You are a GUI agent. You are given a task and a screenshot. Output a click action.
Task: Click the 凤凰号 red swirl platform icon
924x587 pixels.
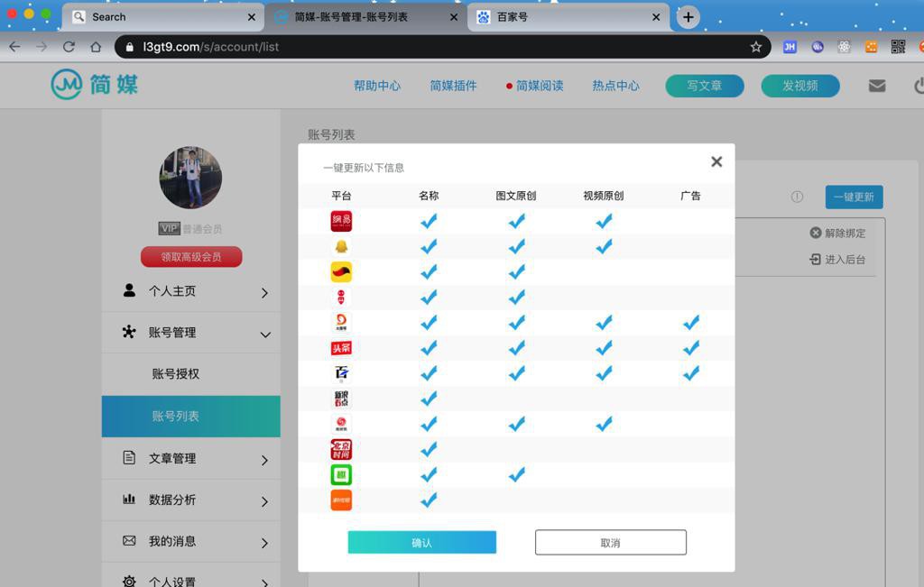coord(341,424)
